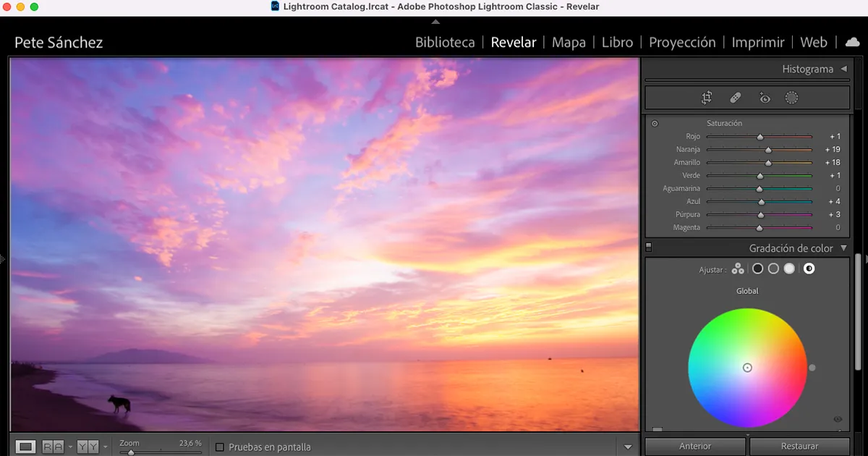Open the Mapa module
The width and height of the screenshot is (868, 456).
569,42
